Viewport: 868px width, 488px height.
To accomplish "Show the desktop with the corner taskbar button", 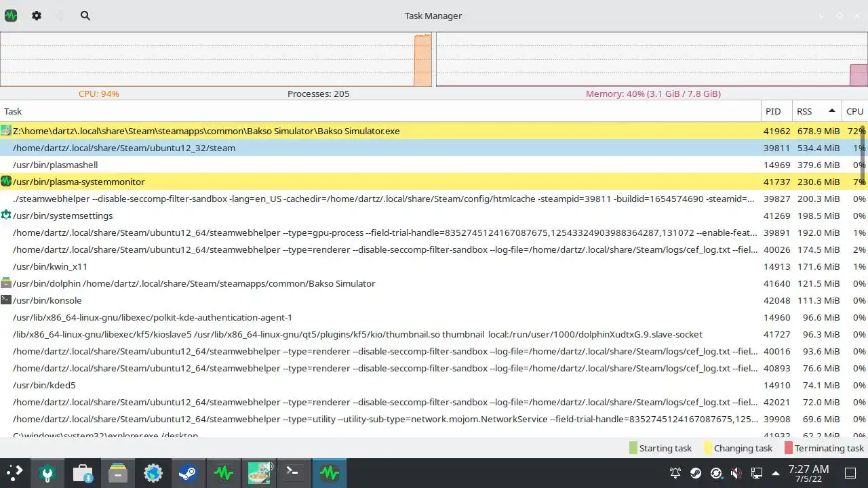I will tap(850, 472).
